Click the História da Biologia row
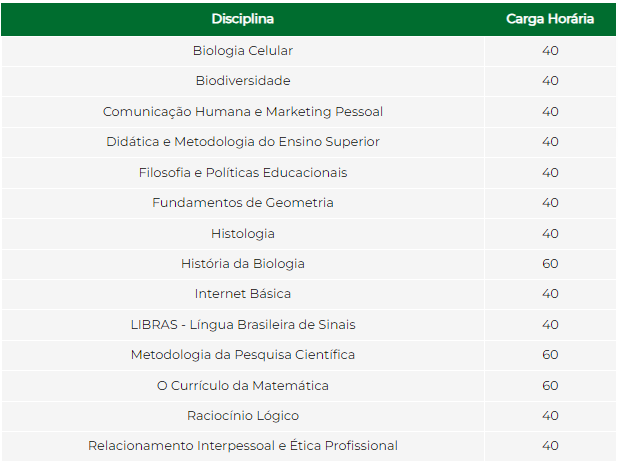 [243, 264]
